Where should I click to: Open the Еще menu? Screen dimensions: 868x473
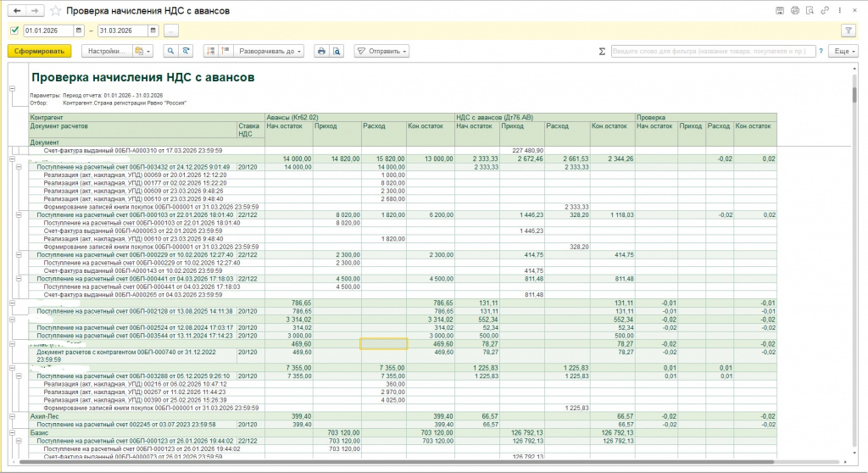pyautogui.click(x=842, y=51)
